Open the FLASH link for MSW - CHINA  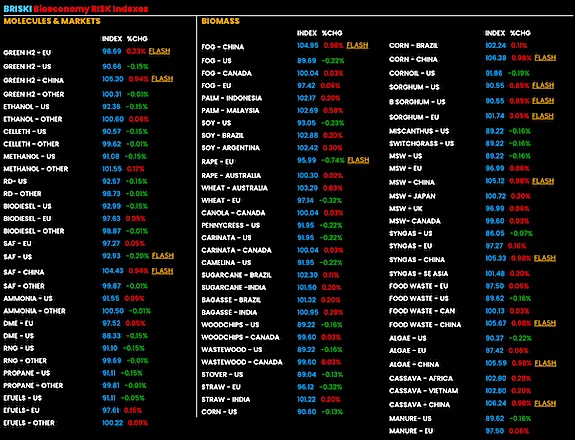point(543,181)
